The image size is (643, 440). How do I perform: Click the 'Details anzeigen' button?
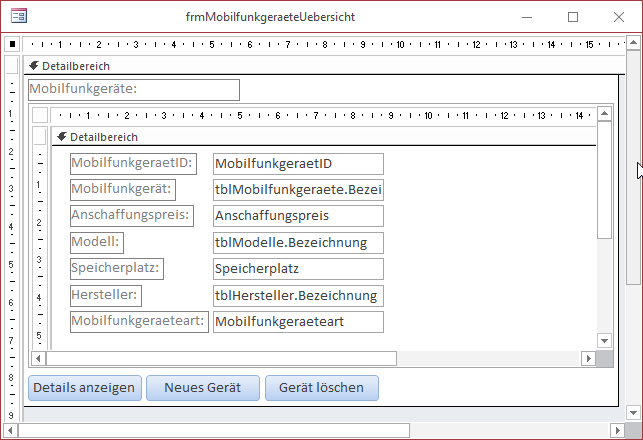click(x=85, y=388)
